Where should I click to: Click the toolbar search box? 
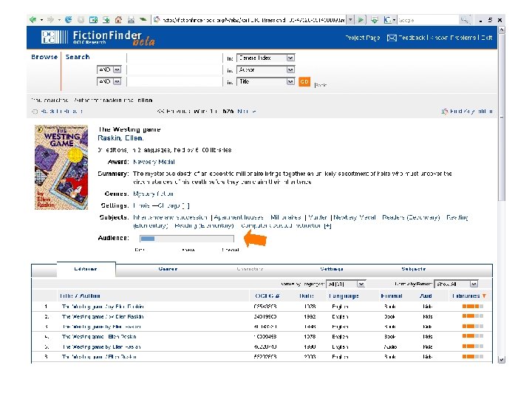(428, 20)
